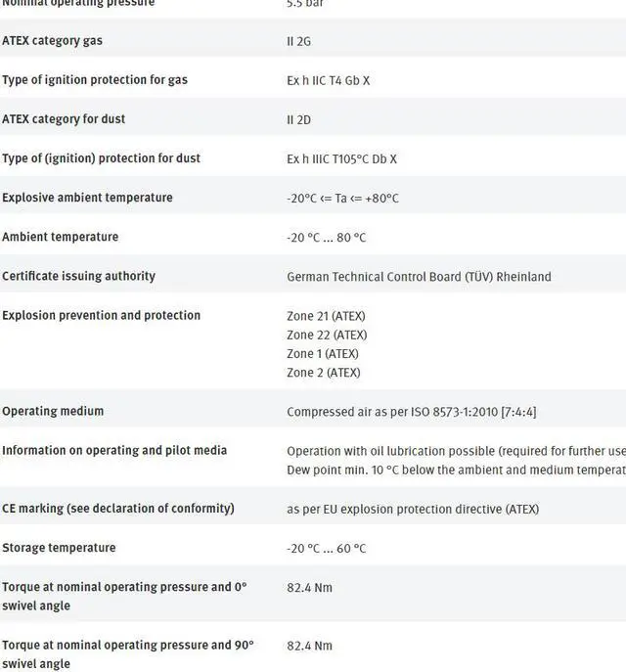
Task: Click Zone 2 (ATEX) entry
Action: tap(324, 373)
